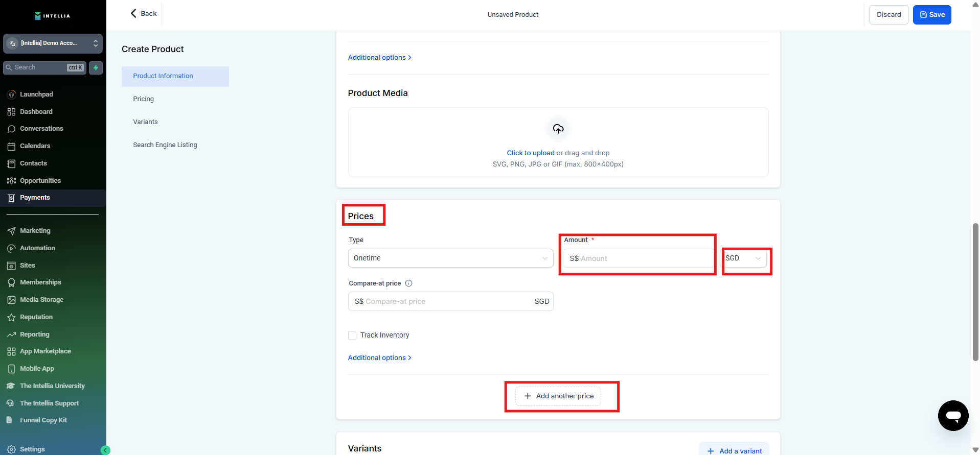Viewport: 980px width, 455px height.
Task: Enable the Track Inventory checkbox
Action: click(352, 336)
